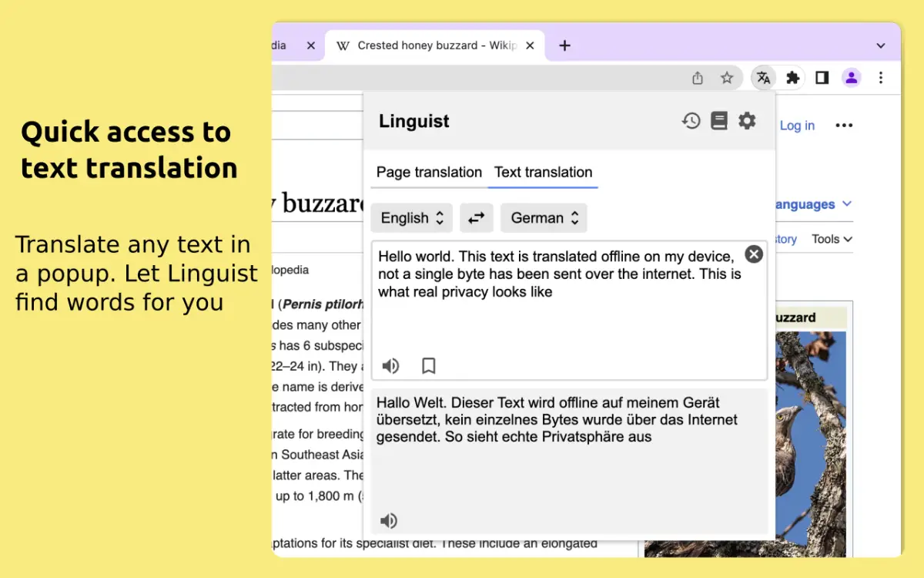Play pronunciation of the English source text

pos(390,366)
